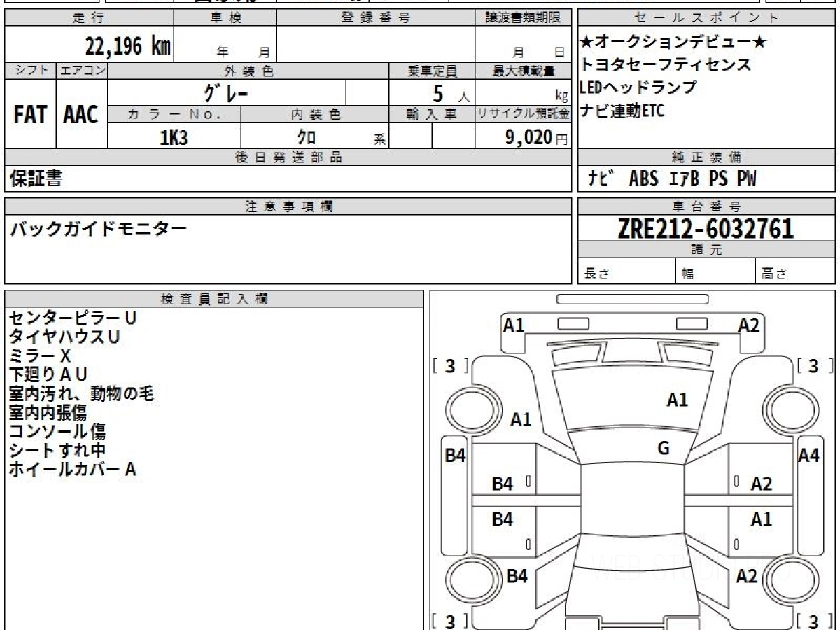
Task: Select the 走行 column header
Action: click(x=88, y=18)
